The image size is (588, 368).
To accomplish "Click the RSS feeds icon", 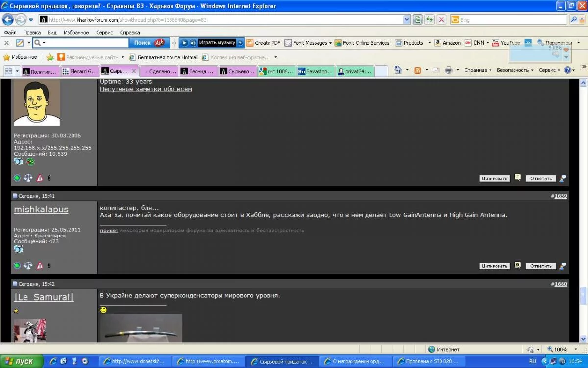I will 417,70.
